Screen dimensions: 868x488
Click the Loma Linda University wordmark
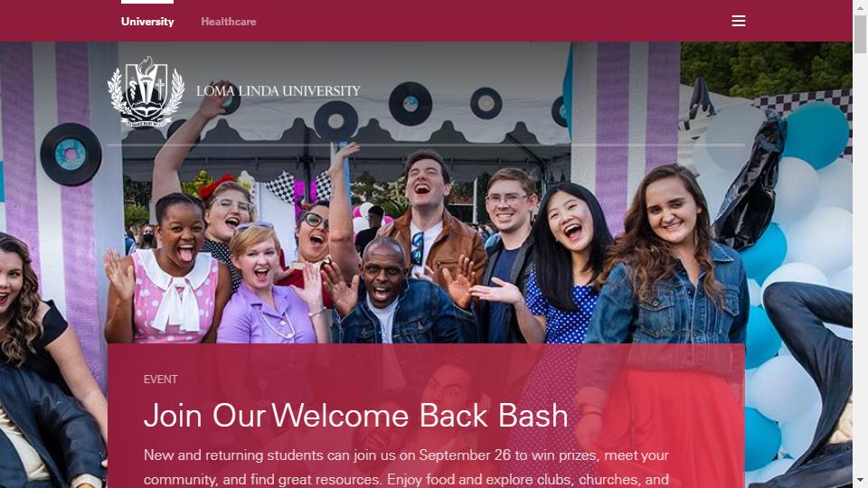pos(278,90)
